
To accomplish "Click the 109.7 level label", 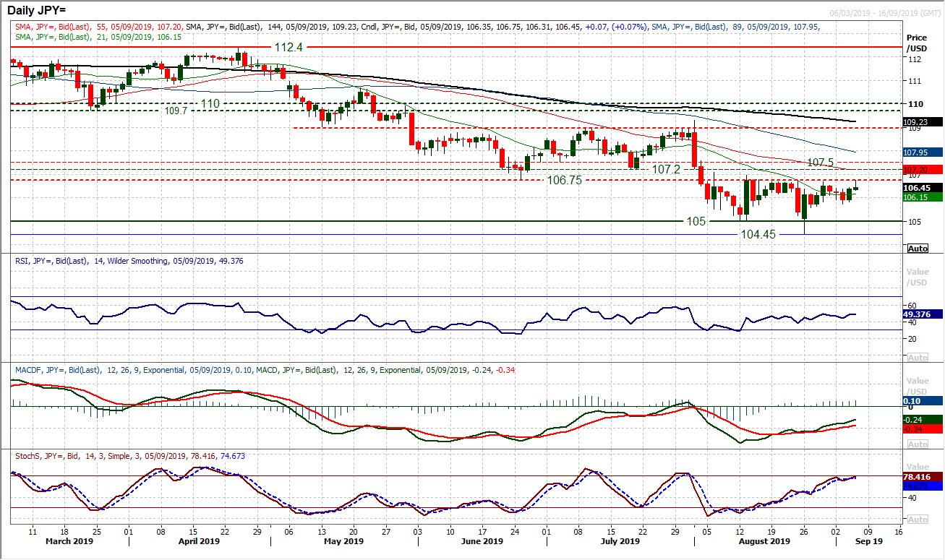I will 176,111.
